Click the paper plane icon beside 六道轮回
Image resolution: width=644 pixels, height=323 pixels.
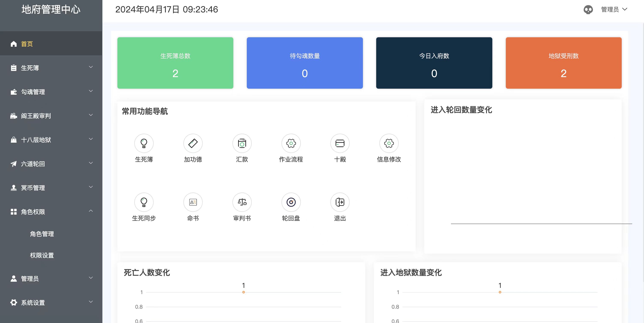click(14, 164)
